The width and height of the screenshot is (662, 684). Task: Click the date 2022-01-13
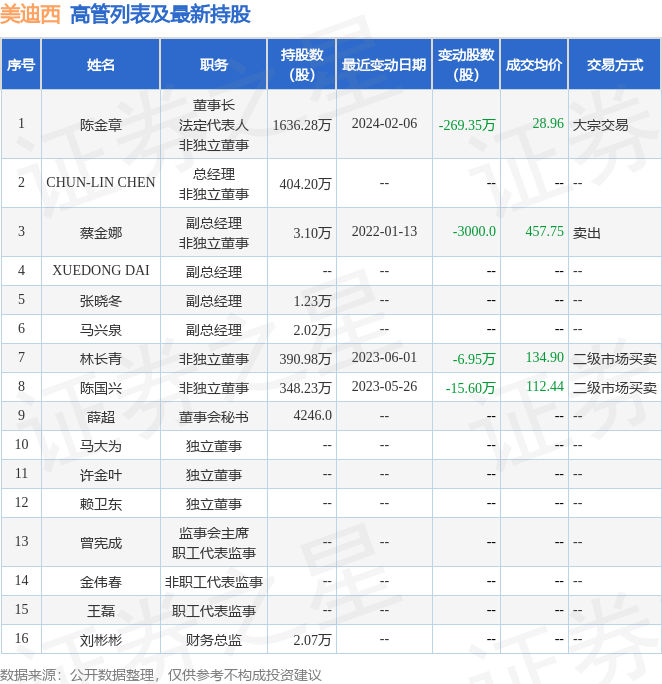(x=384, y=231)
